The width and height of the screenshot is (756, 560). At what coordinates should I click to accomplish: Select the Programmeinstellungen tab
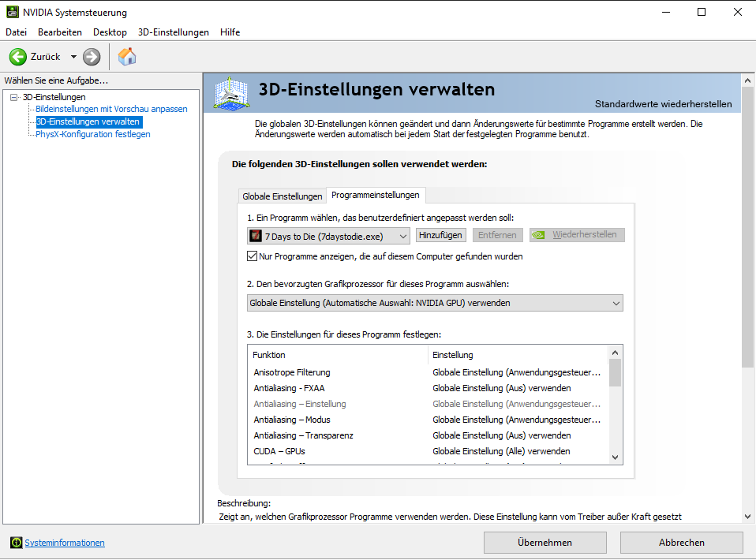(376, 195)
